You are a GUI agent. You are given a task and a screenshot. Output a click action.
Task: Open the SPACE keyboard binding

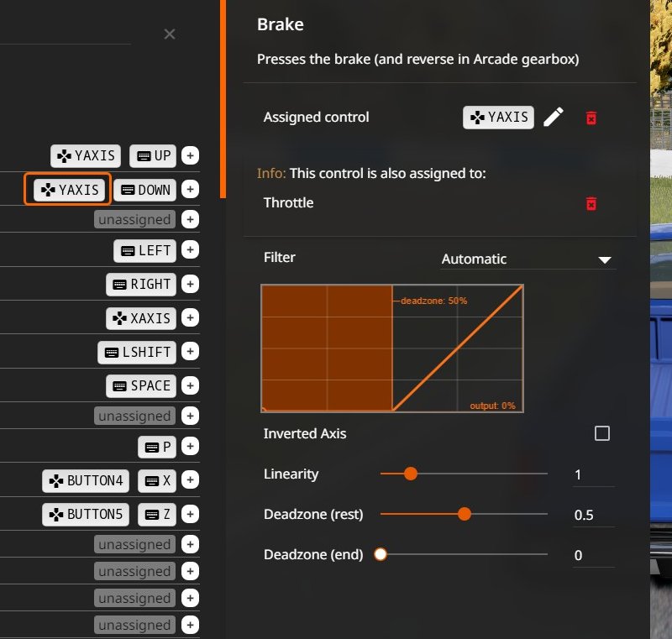click(141, 386)
